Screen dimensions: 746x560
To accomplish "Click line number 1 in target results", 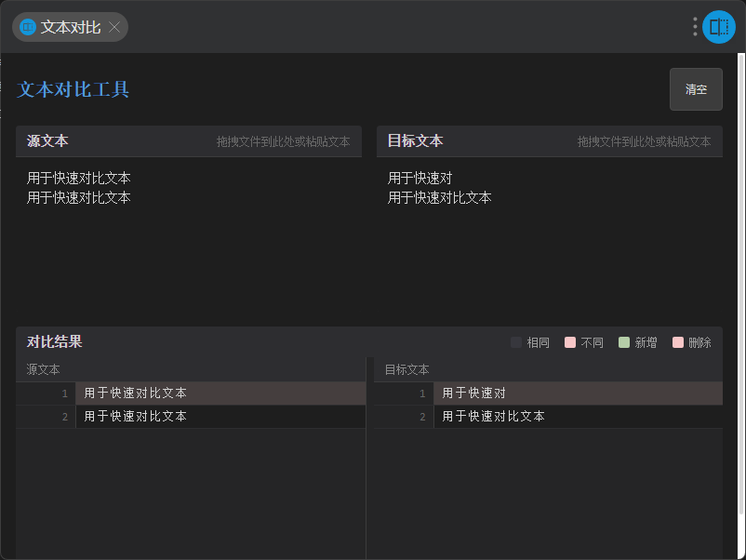I will point(422,393).
